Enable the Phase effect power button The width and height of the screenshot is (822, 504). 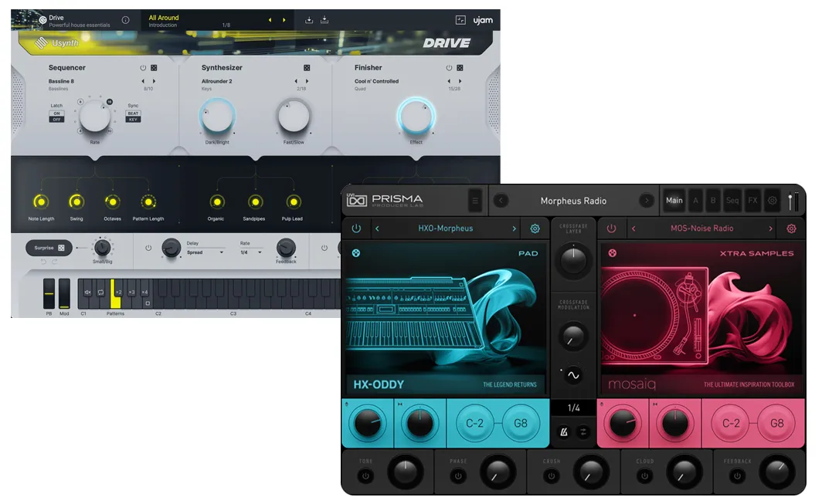coord(457,476)
